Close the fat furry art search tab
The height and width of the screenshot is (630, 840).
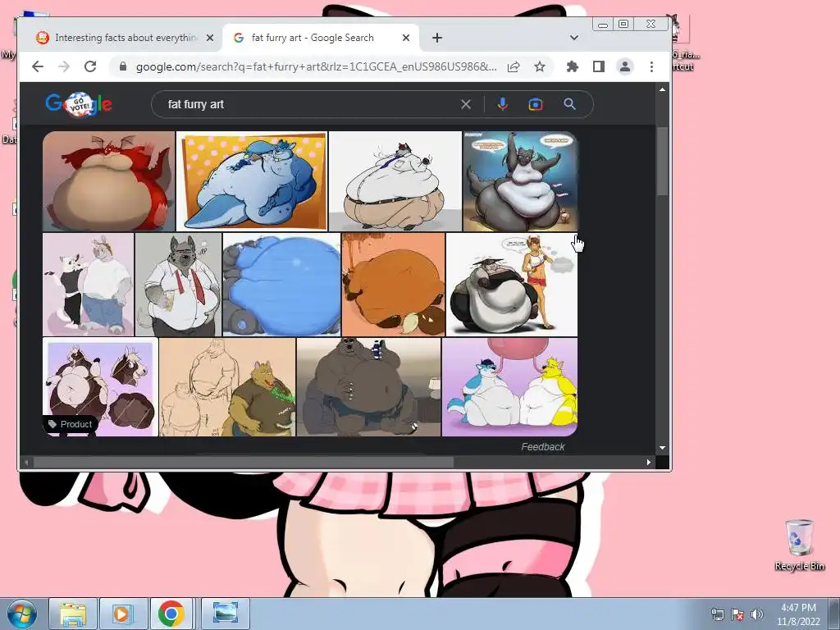tap(405, 38)
